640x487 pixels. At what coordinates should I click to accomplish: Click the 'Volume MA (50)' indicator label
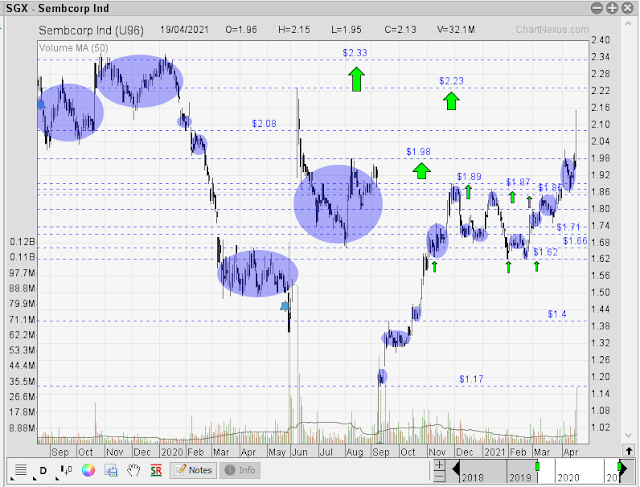[x=73, y=48]
